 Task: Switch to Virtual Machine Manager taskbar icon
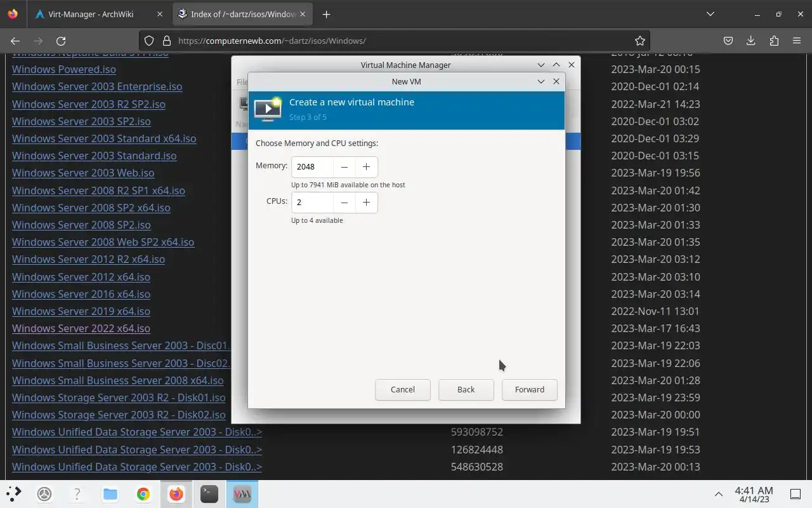242,493
